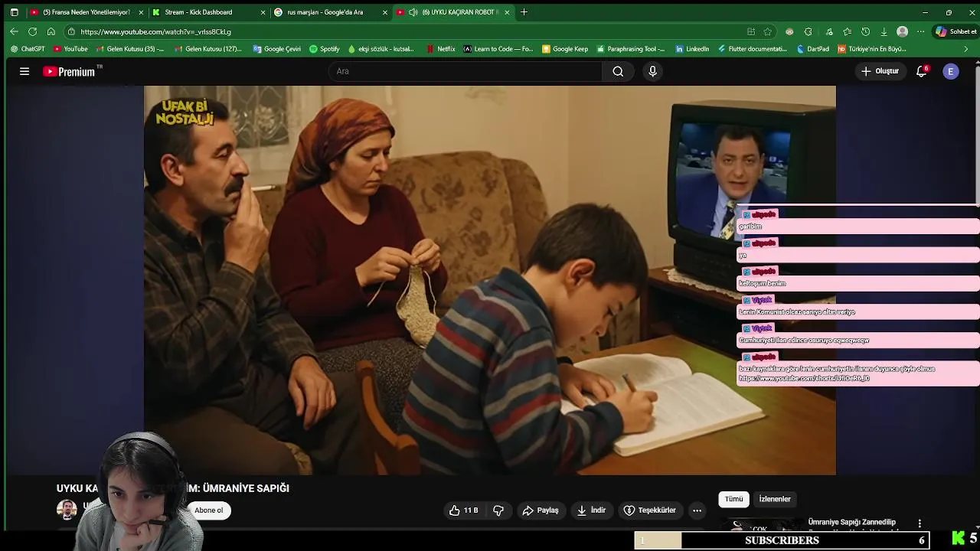Click the Paylaş share button
Image resolution: width=980 pixels, height=551 pixels.
[541, 510]
